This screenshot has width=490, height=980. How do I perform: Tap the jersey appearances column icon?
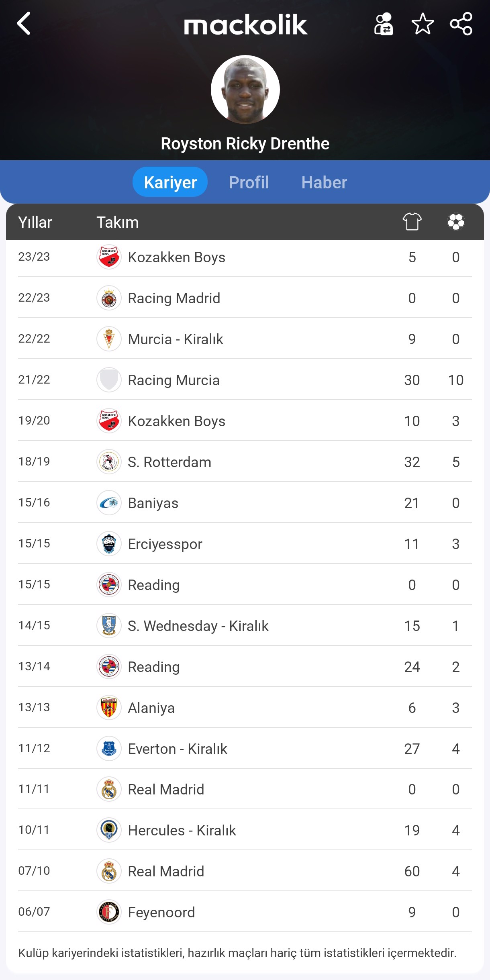coord(412,222)
